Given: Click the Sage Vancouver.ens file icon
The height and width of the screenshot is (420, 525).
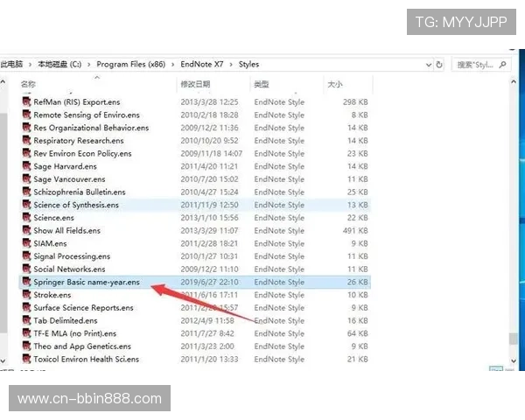Looking at the screenshot, I should [x=27, y=178].
